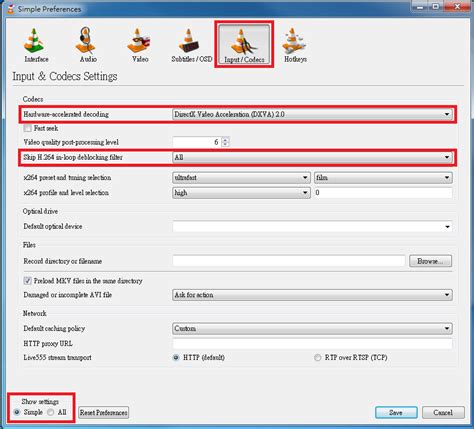
Task: Open the Interface preferences cone icon
Action: [x=34, y=41]
